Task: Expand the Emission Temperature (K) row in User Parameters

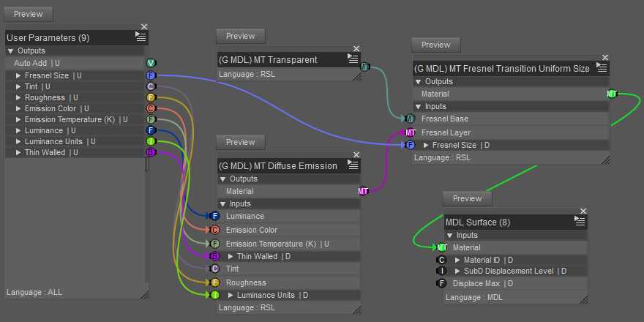Action: (x=18, y=119)
